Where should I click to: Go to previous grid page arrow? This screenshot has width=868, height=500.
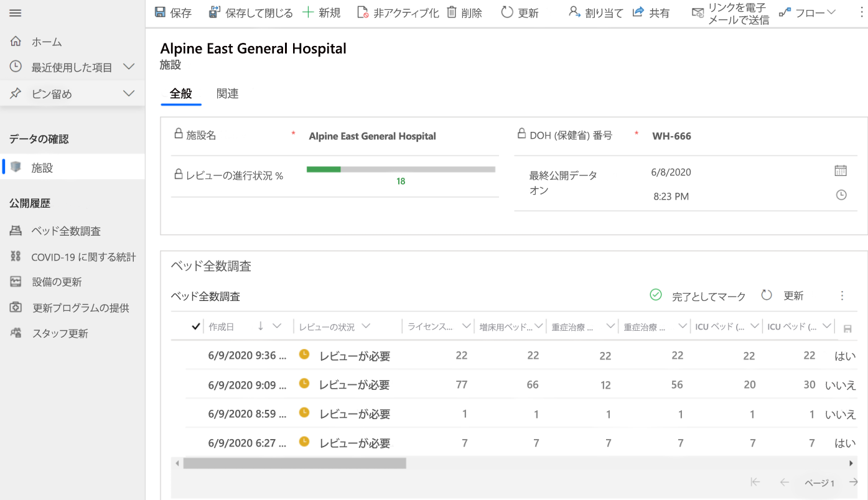[784, 482]
